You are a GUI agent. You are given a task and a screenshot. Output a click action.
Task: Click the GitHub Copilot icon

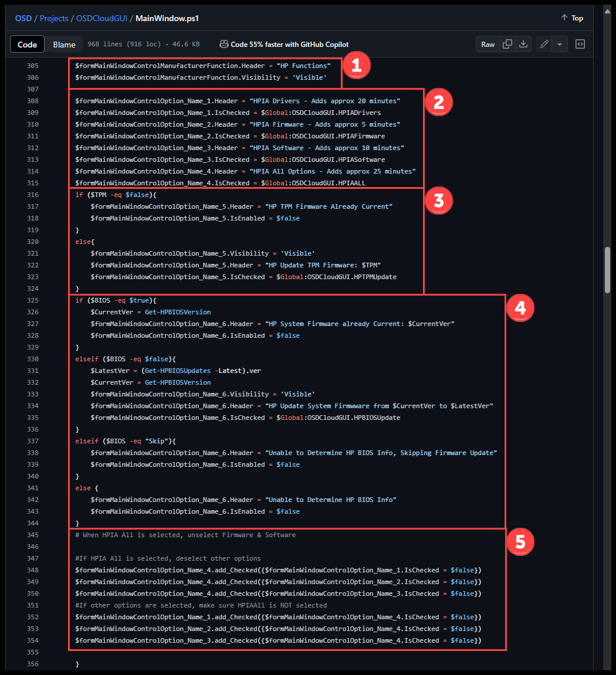pos(224,45)
